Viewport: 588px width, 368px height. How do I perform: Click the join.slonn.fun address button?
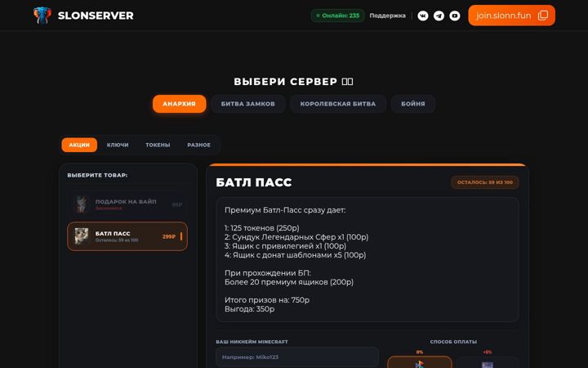pyautogui.click(x=511, y=16)
